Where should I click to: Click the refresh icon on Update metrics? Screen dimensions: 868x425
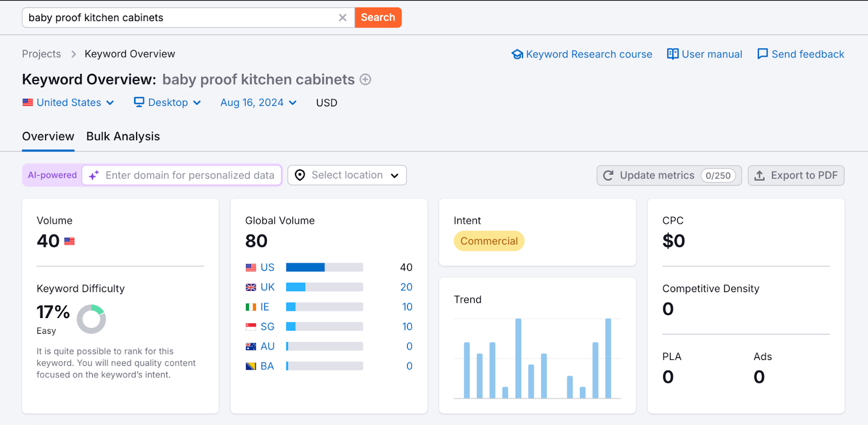(x=608, y=175)
